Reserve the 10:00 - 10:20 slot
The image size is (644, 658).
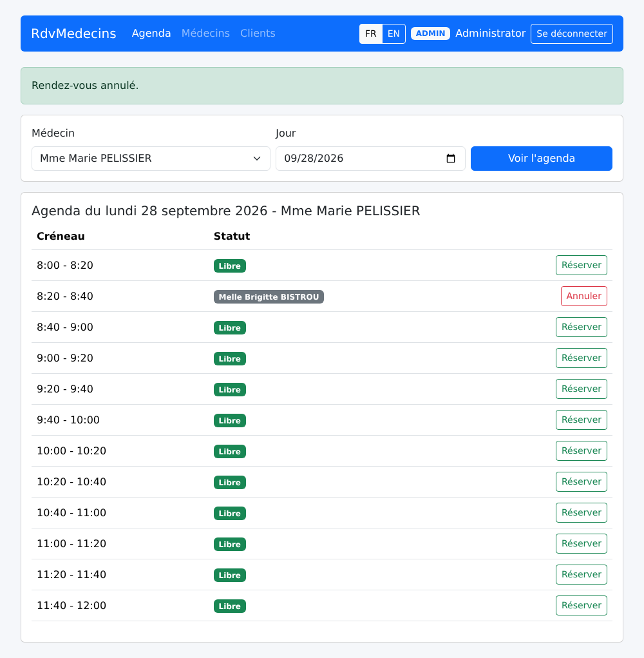tap(582, 450)
